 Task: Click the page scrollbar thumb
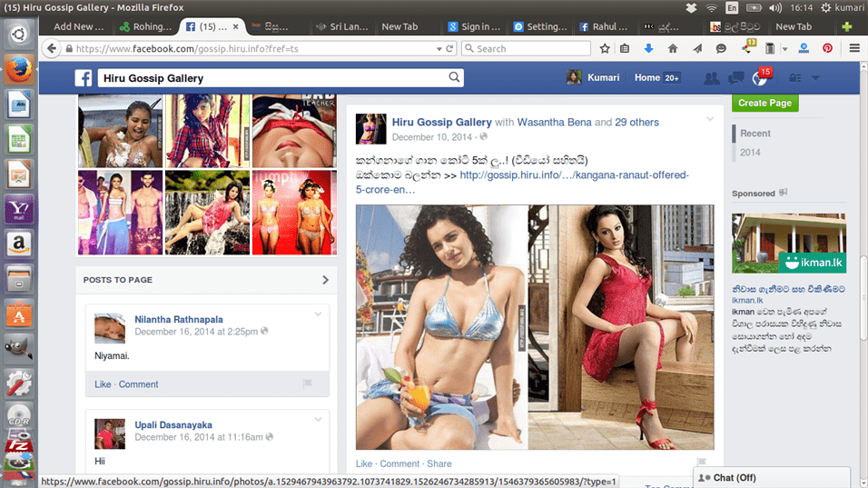(863, 299)
